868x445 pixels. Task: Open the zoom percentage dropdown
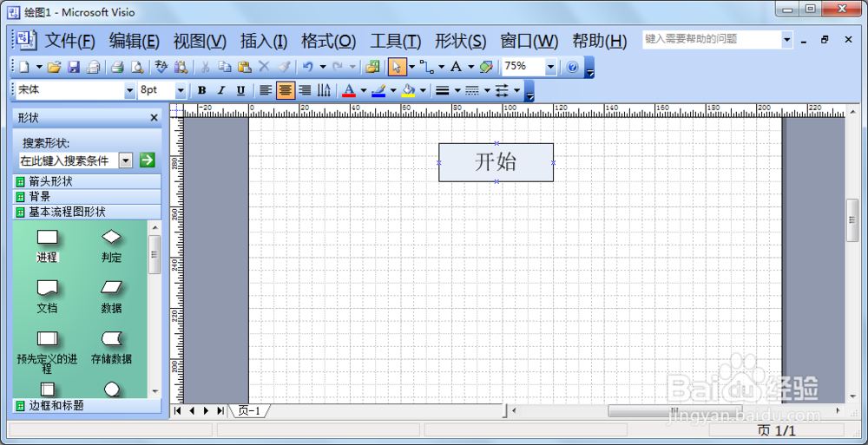click(x=550, y=68)
